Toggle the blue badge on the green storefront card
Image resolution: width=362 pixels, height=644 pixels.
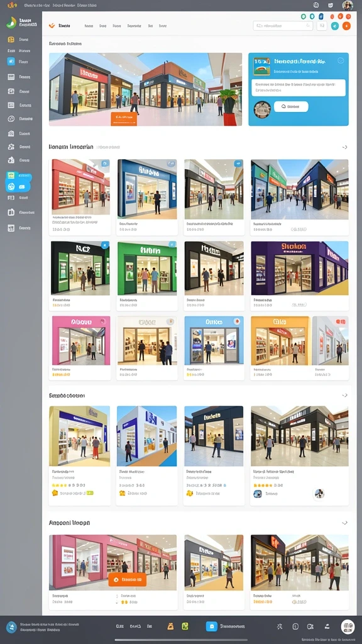[172, 245]
